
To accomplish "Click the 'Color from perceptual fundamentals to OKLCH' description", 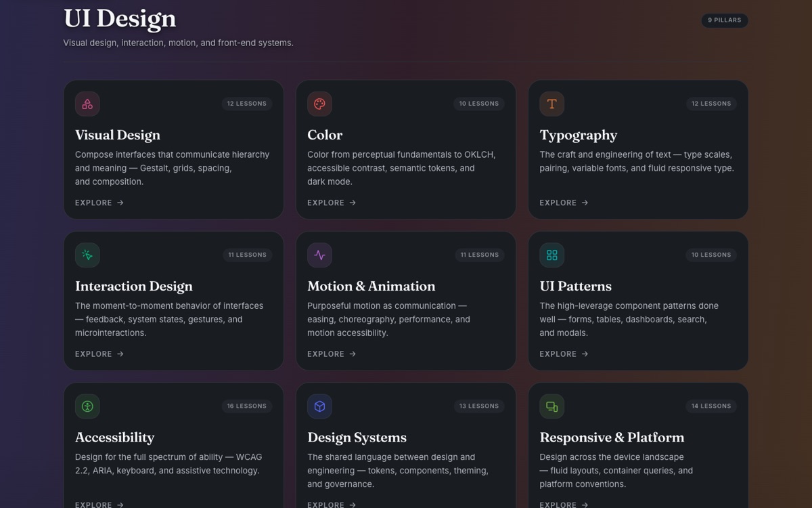I will [x=402, y=168].
